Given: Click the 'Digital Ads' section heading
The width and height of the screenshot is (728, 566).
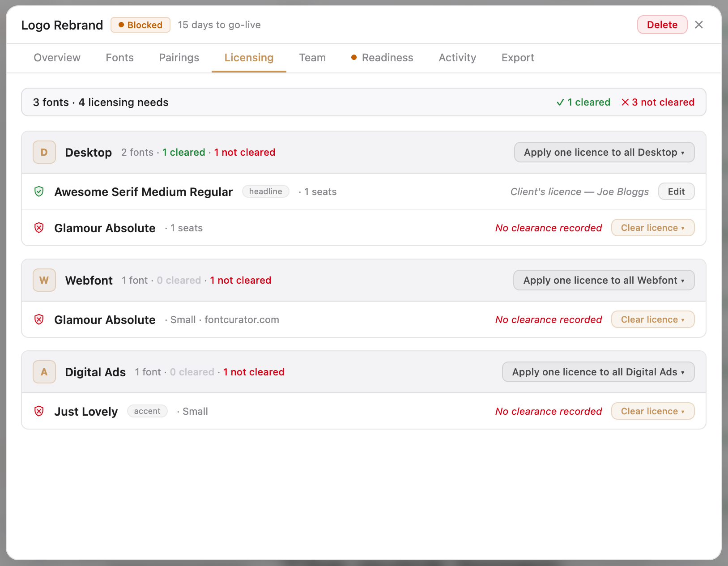Looking at the screenshot, I should [x=95, y=372].
